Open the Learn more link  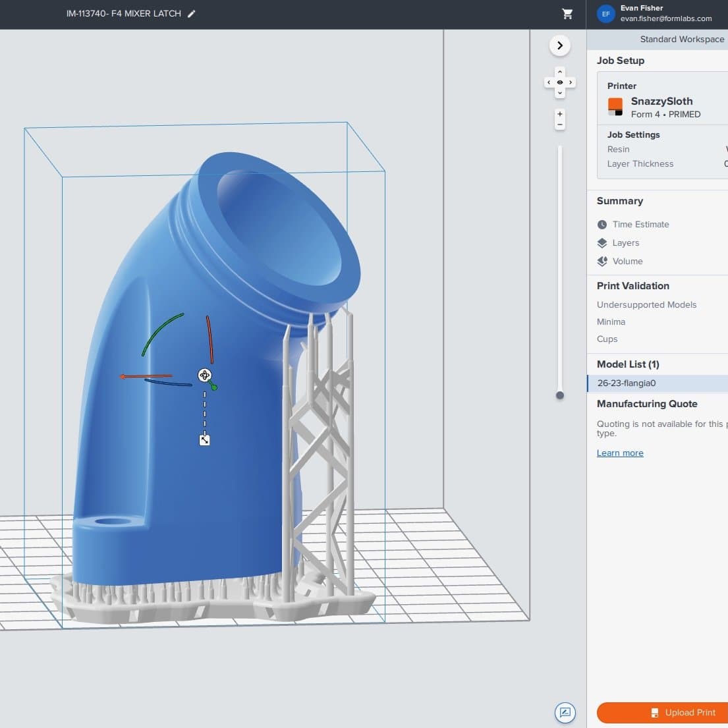pos(620,453)
